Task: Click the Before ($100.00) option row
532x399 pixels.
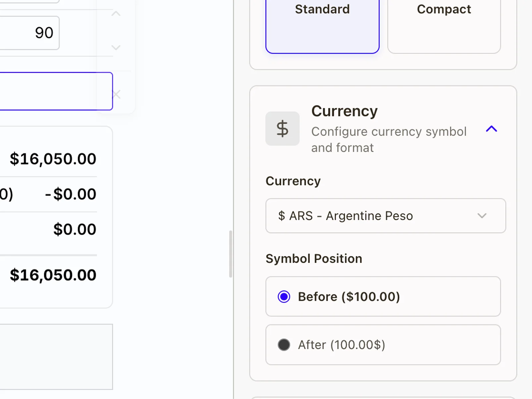Action: [382, 297]
